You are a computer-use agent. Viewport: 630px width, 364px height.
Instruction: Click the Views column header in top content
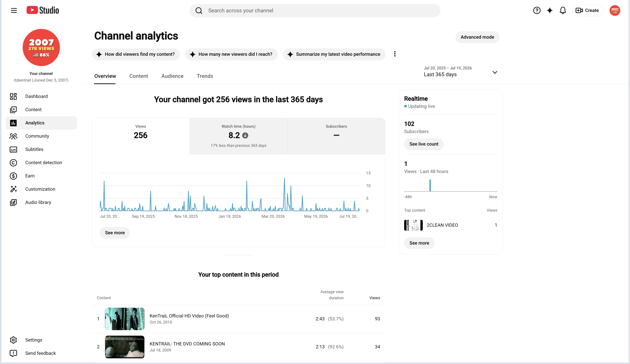[x=374, y=298]
